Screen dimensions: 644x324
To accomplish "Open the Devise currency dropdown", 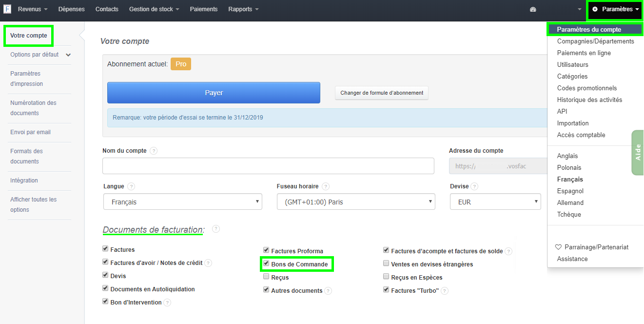I will 495,202.
